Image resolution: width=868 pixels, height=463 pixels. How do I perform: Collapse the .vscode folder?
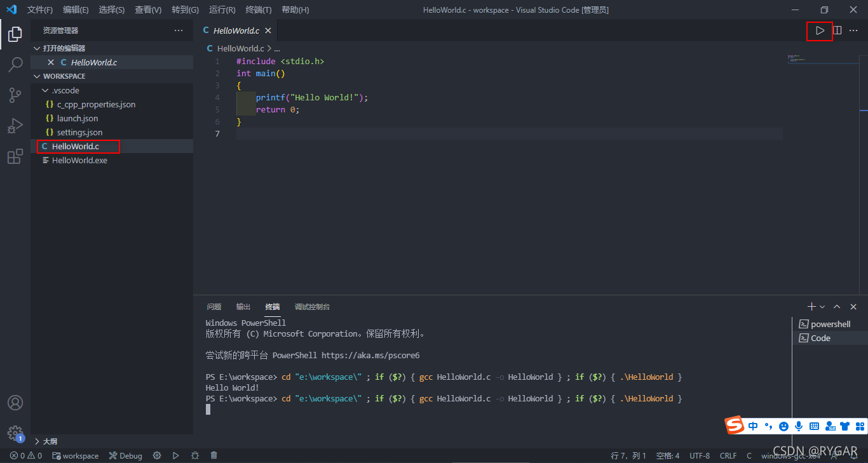45,91
